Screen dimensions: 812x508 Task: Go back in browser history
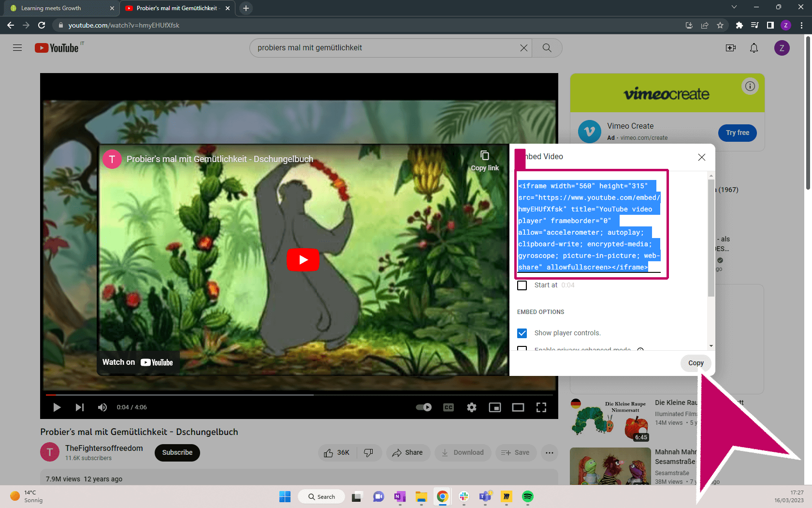[11, 25]
